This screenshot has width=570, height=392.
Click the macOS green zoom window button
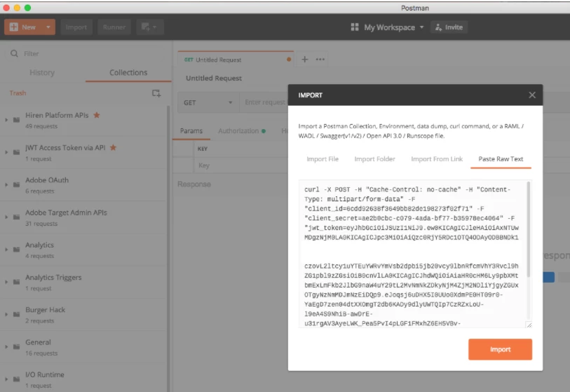click(27, 7)
